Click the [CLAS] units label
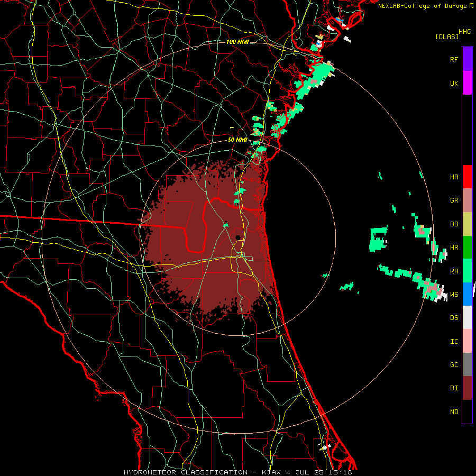The width and height of the screenshot is (476, 476). [447, 36]
